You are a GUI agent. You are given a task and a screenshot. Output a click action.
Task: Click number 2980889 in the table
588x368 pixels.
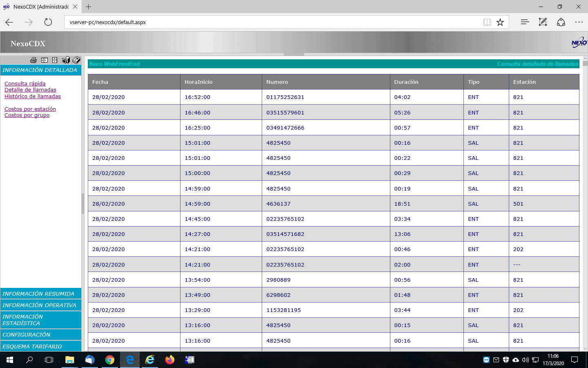278,280
